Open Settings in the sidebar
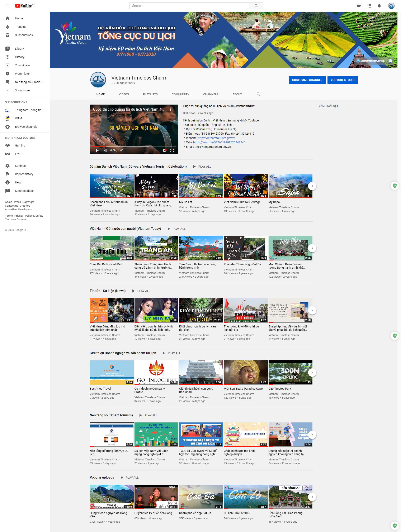The width and height of the screenshot is (401, 532). point(25,166)
